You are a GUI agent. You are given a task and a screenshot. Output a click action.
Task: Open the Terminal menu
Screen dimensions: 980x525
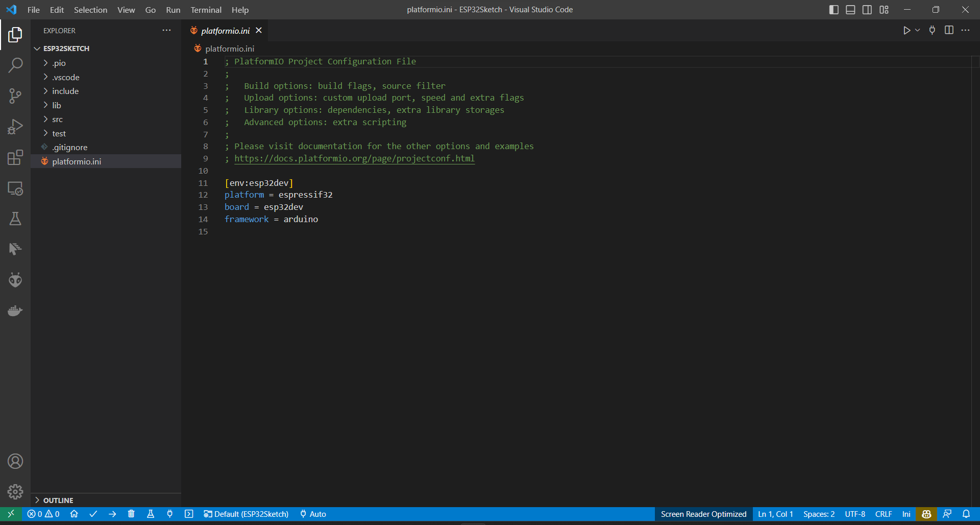206,10
